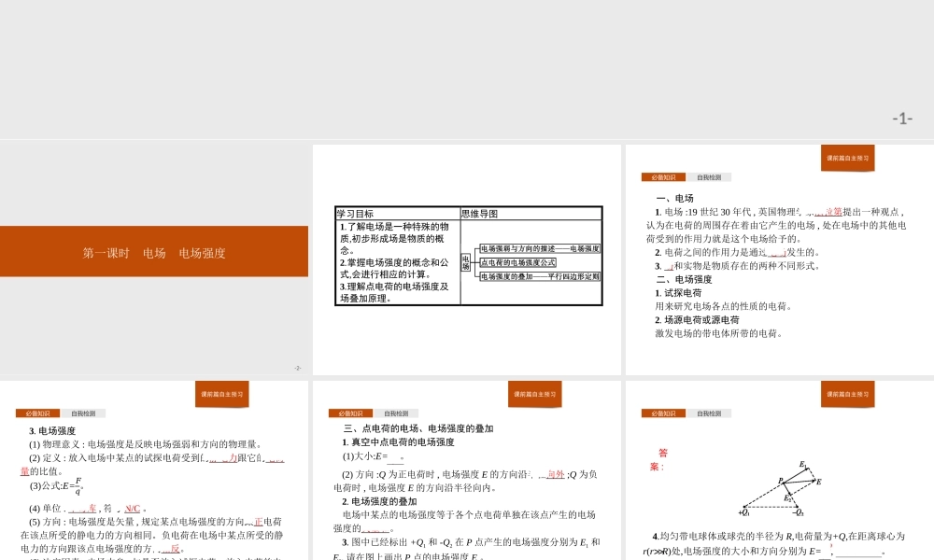The height and width of the screenshot is (560, 934).
Task: Select the 电场强弱与方向的描述——电场强度 flowchart box
Action: coord(540,249)
